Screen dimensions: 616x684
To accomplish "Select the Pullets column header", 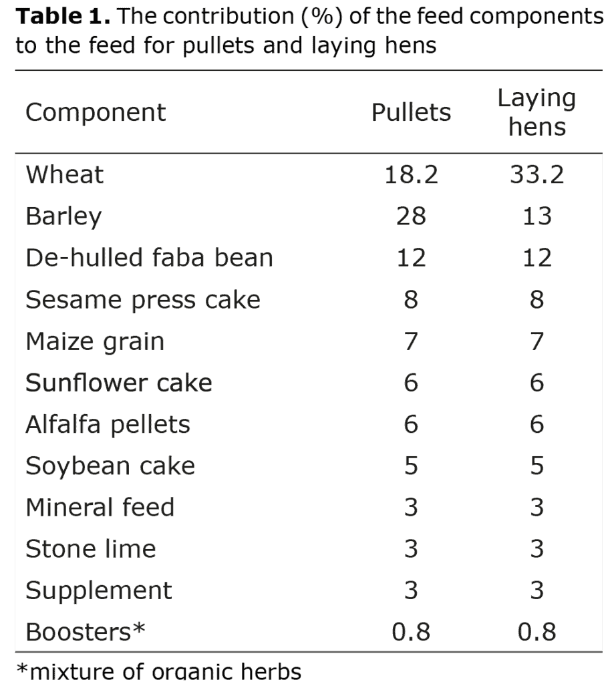I will click(x=411, y=112).
